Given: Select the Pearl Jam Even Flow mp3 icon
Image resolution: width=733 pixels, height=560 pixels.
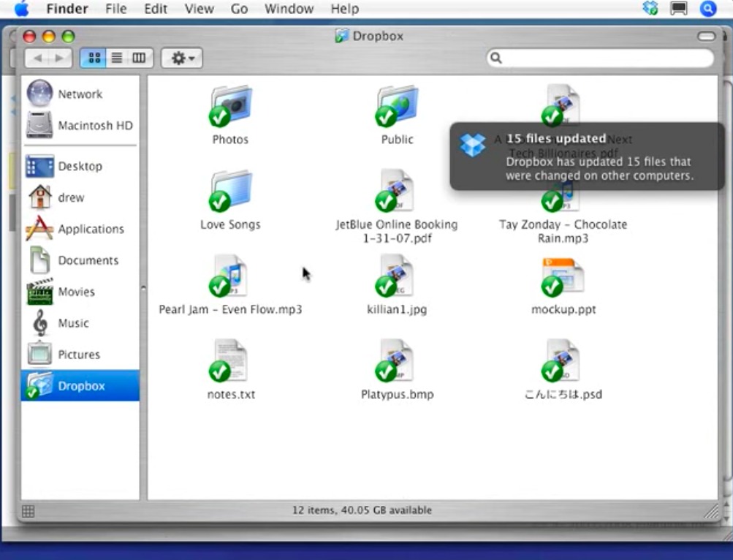Looking at the screenshot, I should tap(229, 276).
